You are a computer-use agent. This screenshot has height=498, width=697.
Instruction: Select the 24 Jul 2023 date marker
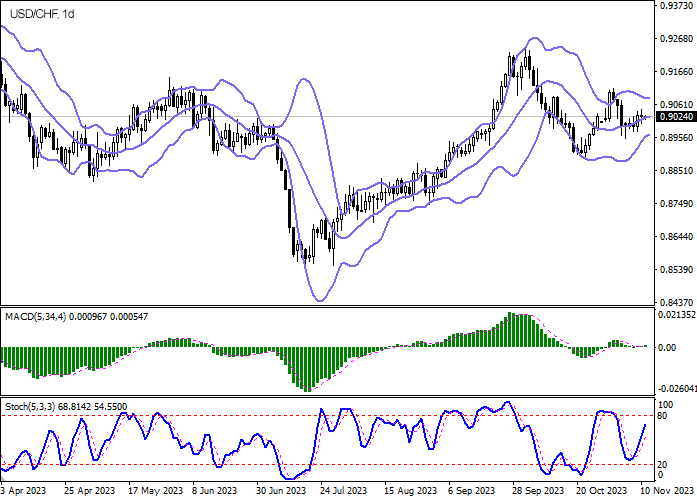343,491
